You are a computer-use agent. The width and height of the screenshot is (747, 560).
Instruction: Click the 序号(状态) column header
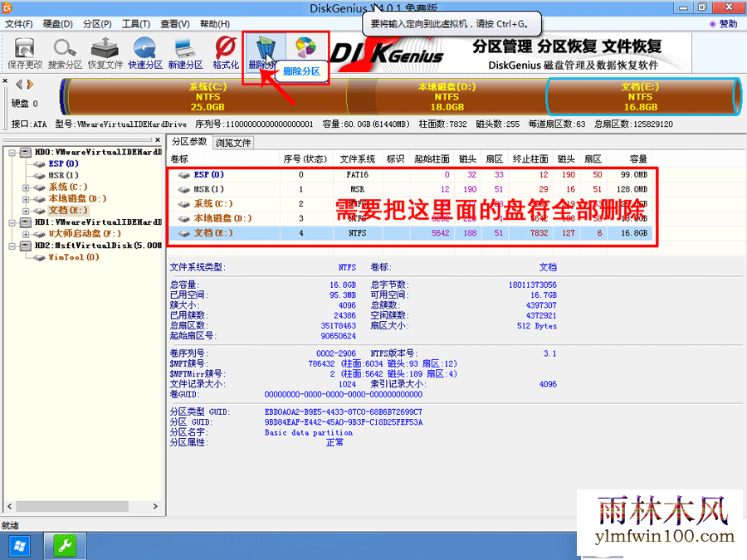(305, 159)
